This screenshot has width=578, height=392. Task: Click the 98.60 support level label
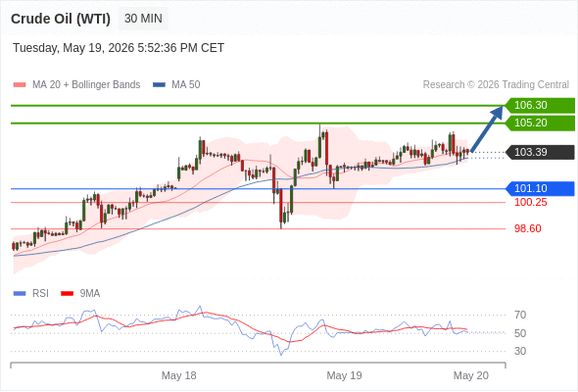click(x=527, y=228)
